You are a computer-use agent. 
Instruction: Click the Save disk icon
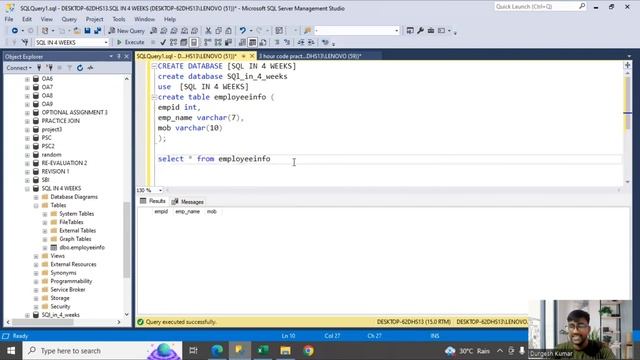[87, 31]
